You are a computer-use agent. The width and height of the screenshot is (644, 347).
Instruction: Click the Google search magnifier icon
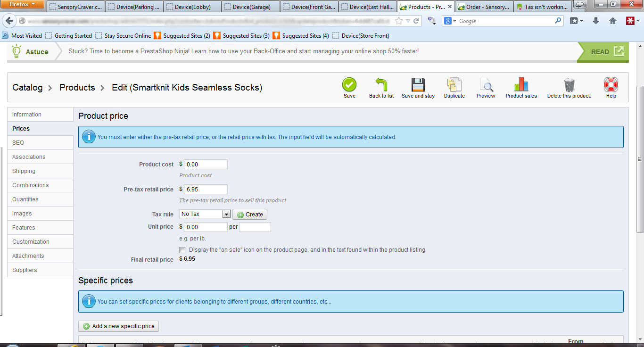[558, 21]
